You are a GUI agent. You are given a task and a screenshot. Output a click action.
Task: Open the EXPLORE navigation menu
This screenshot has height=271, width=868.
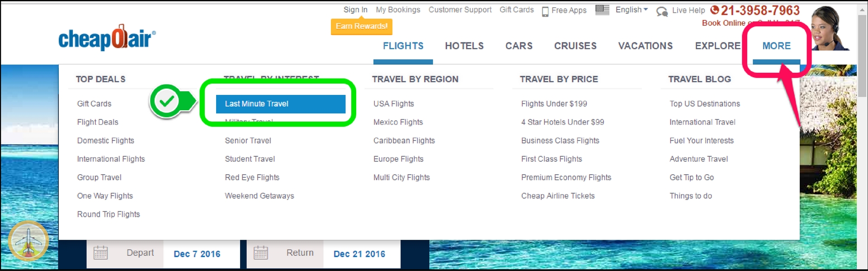717,46
